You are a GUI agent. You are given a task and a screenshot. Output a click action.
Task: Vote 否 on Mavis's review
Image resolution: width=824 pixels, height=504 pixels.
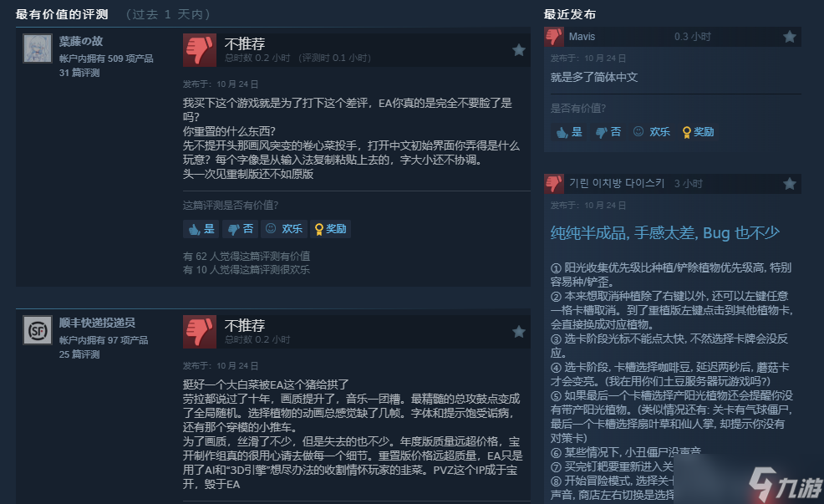[608, 132]
